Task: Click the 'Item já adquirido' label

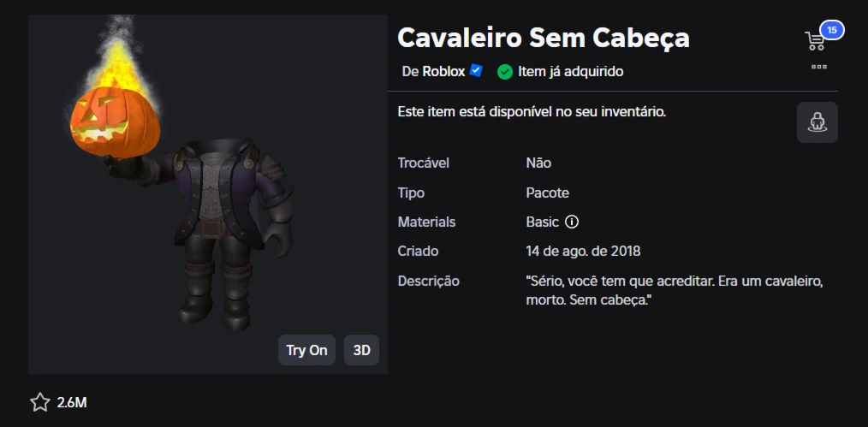Action: point(570,72)
